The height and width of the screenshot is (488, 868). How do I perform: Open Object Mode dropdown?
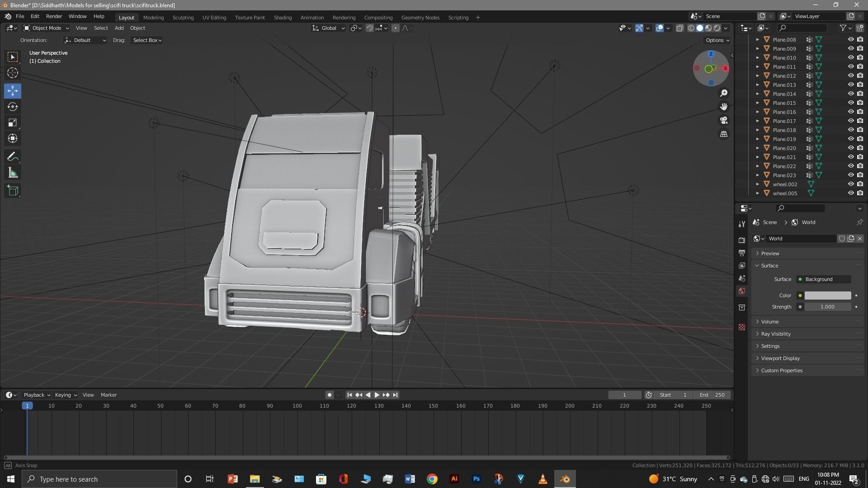(x=46, y=28)
